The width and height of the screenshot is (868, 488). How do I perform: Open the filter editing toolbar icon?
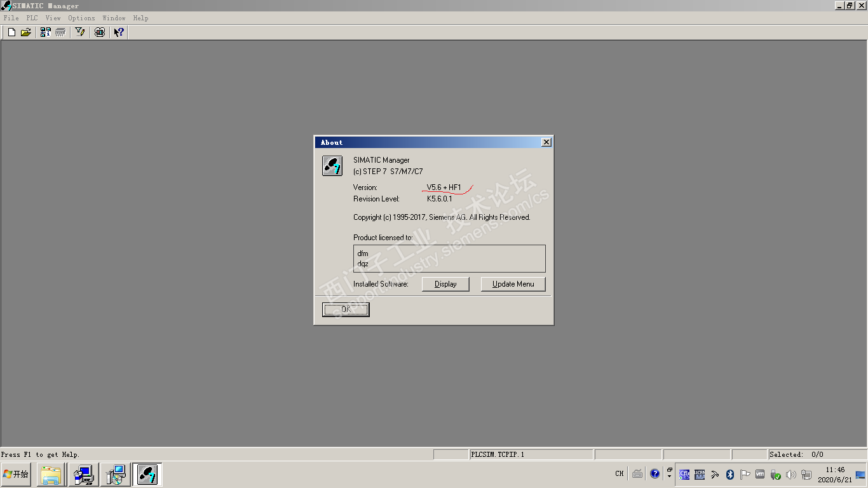click(x=79, y=32)
